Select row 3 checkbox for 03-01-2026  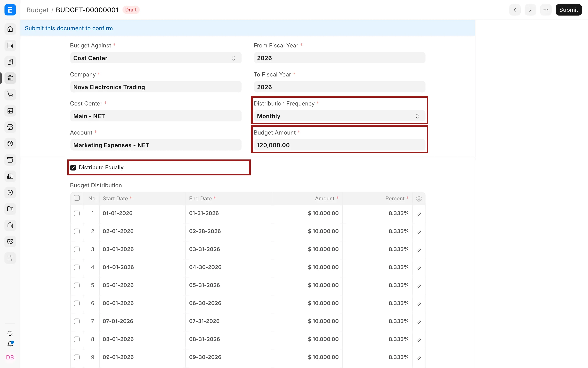coord(77,249)
